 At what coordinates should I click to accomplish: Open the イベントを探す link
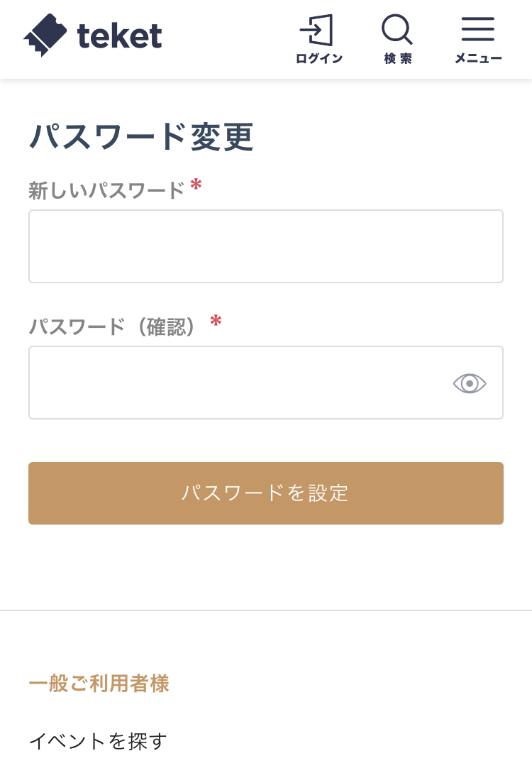(98, 741)
